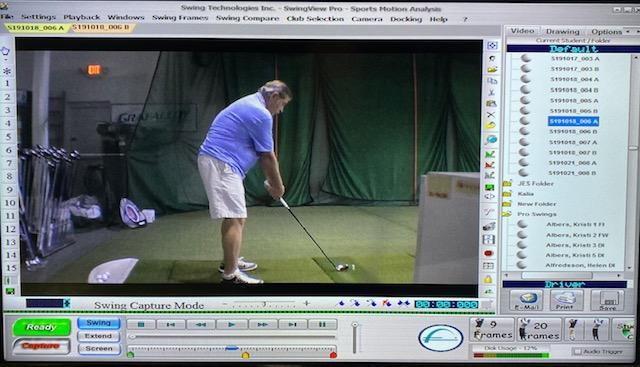Click the stop playback button
The height and width of the screenshot is (367, 640).
point(141,325)
